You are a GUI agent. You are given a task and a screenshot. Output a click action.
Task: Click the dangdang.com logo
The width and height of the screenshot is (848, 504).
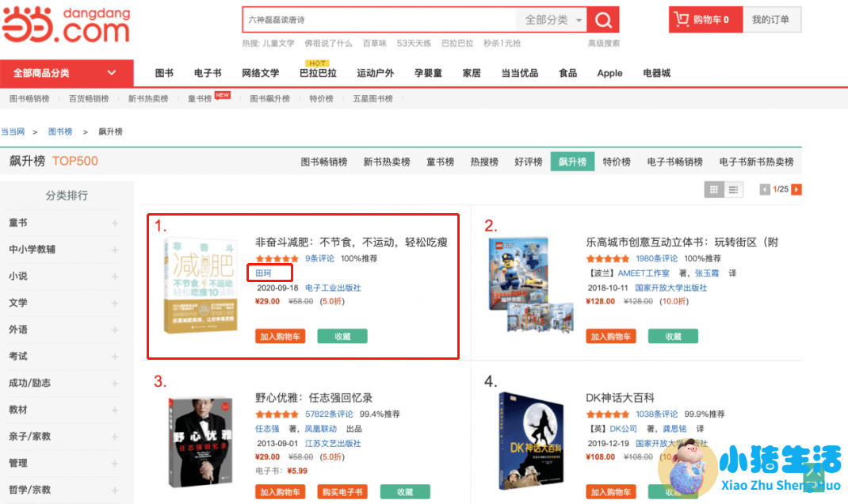(66, 25)
